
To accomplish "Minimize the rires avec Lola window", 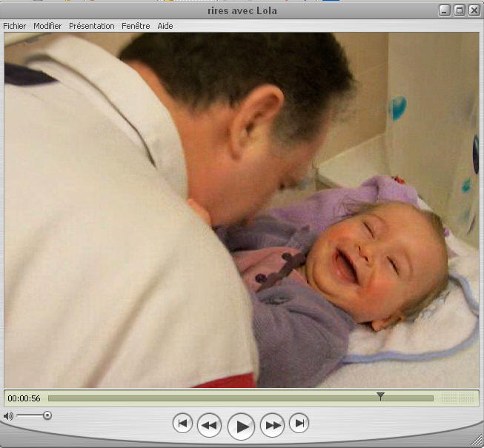I will (x=444, y=10).
